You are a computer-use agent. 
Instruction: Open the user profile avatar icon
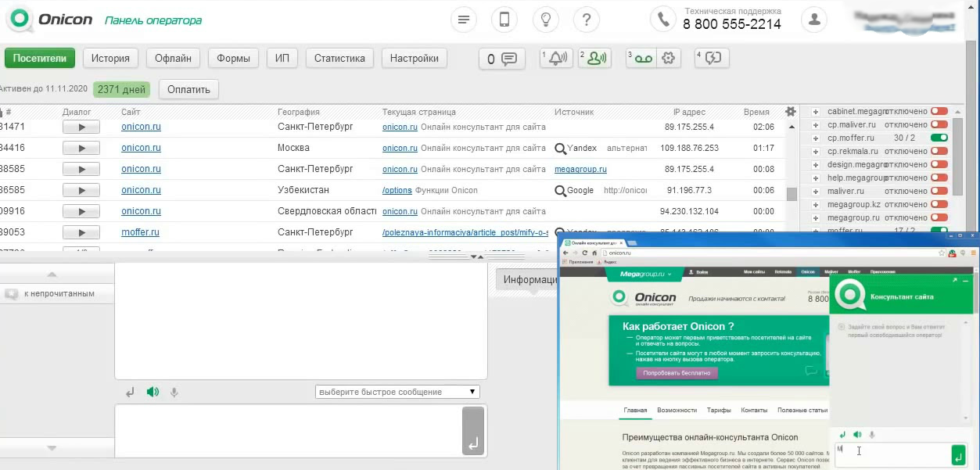[814, 20]
